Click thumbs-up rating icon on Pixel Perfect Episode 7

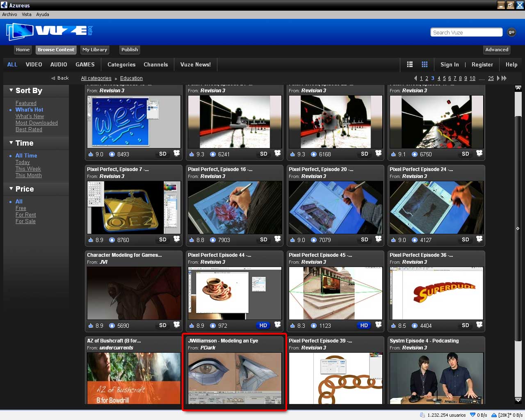click(91, 240)
